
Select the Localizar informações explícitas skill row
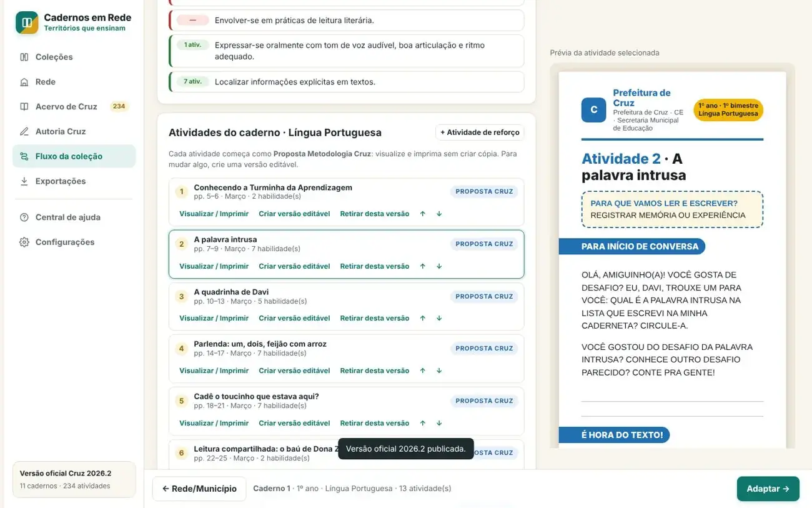tap(346, 82)
